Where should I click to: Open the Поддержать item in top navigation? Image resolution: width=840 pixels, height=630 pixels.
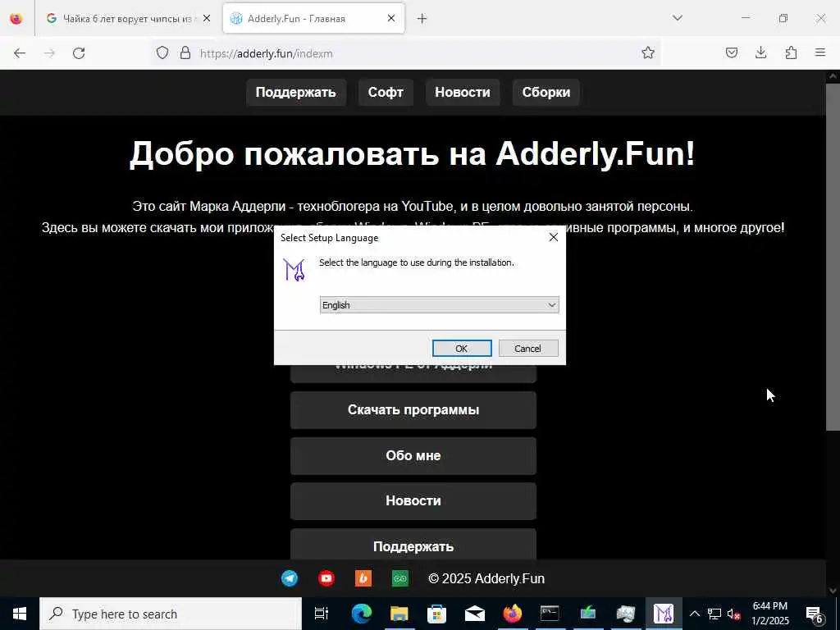(295, 92)
